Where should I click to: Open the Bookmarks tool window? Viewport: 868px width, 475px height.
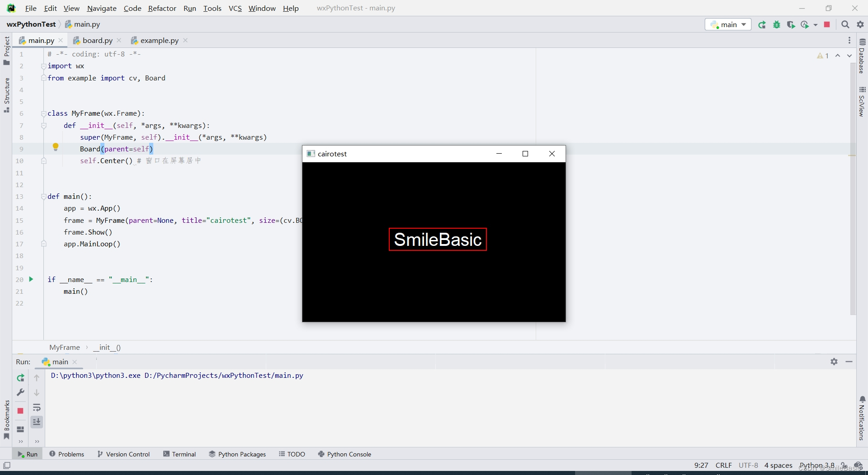(6, 419)
